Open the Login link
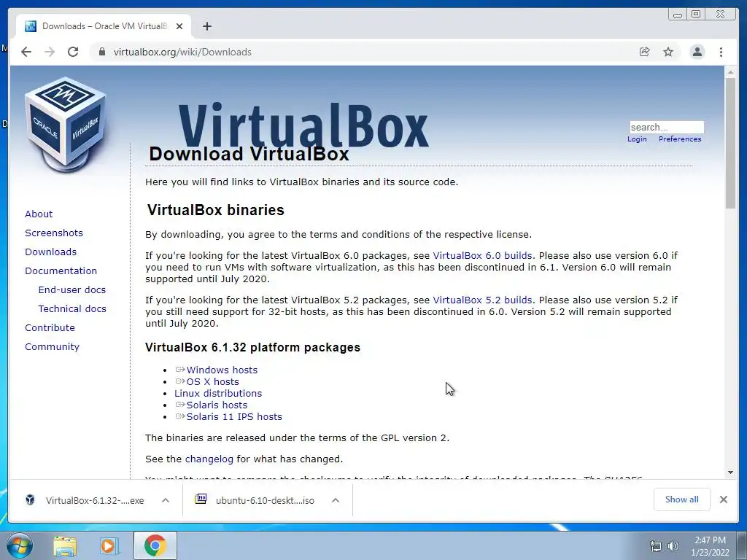Viewport: 747px width, 560px height. (x=637, y=139)
